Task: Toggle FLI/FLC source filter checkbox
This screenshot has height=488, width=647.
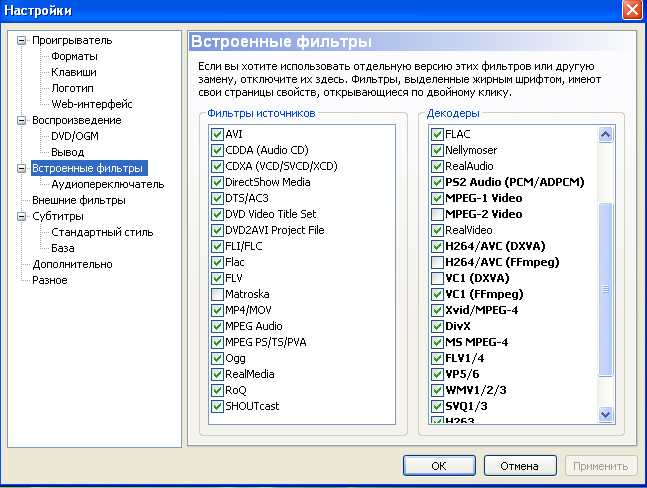Action: click(217, 246)
